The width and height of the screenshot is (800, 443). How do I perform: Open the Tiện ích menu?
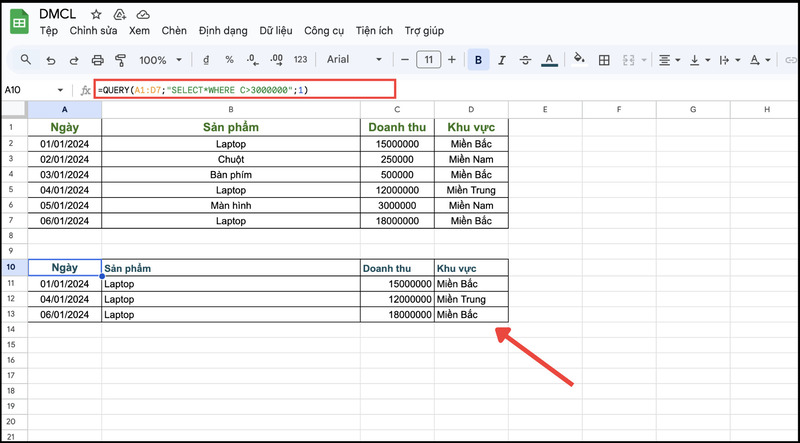[374, 31]
